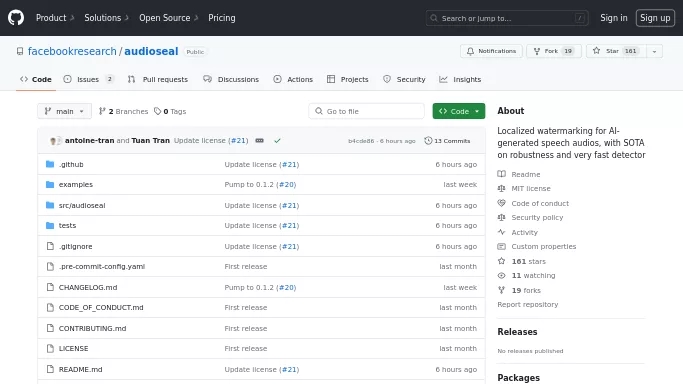Click the antoine-tran avatar thumbnail
Screen dimensions: 683x384
pos(54,141)
